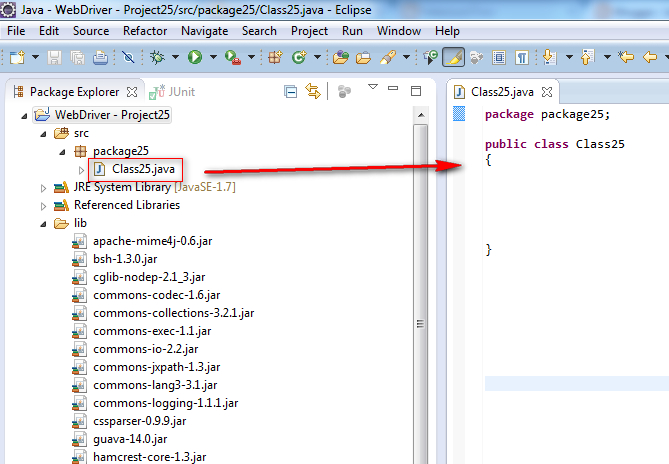669x464 pixels.
Task: Maximize the Package Explorer panel
Action: [x=416, y=91]
